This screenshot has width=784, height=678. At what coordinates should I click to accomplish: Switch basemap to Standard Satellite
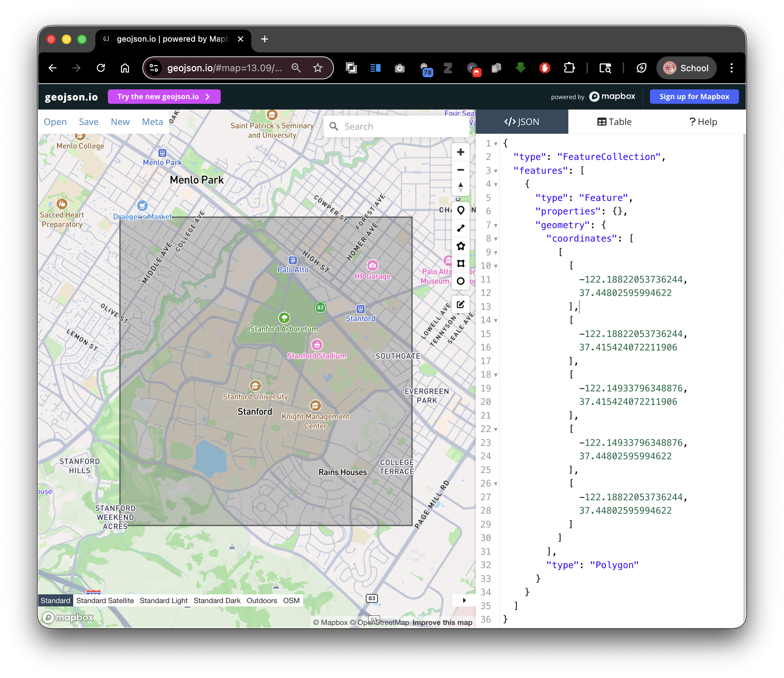[x=105, y=600]
